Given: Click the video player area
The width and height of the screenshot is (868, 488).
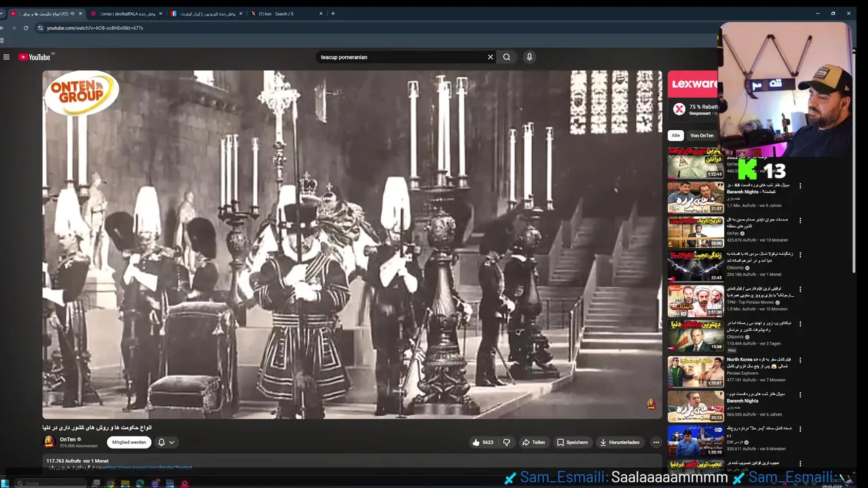Looking at the screenshot, I should pyautogui.click(x=352, y=245).
